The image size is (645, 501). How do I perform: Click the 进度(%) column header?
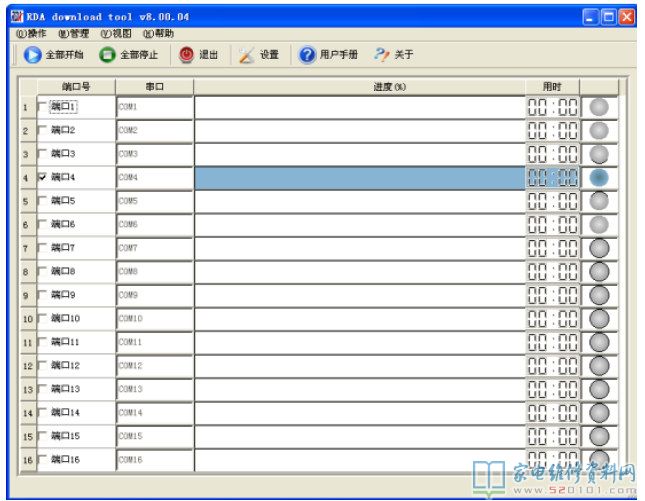click(389, 87)
